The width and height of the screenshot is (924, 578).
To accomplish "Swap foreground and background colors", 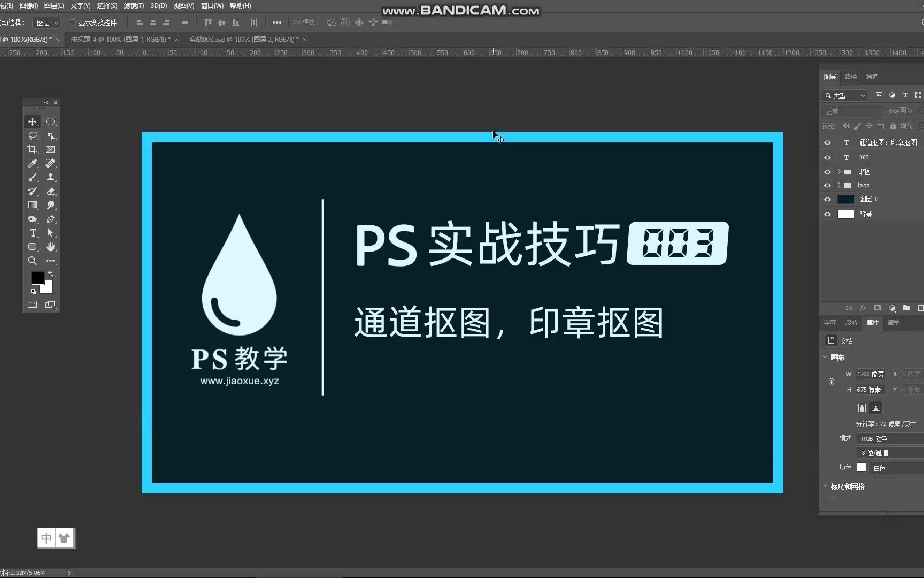I will [x=51, y=274].
